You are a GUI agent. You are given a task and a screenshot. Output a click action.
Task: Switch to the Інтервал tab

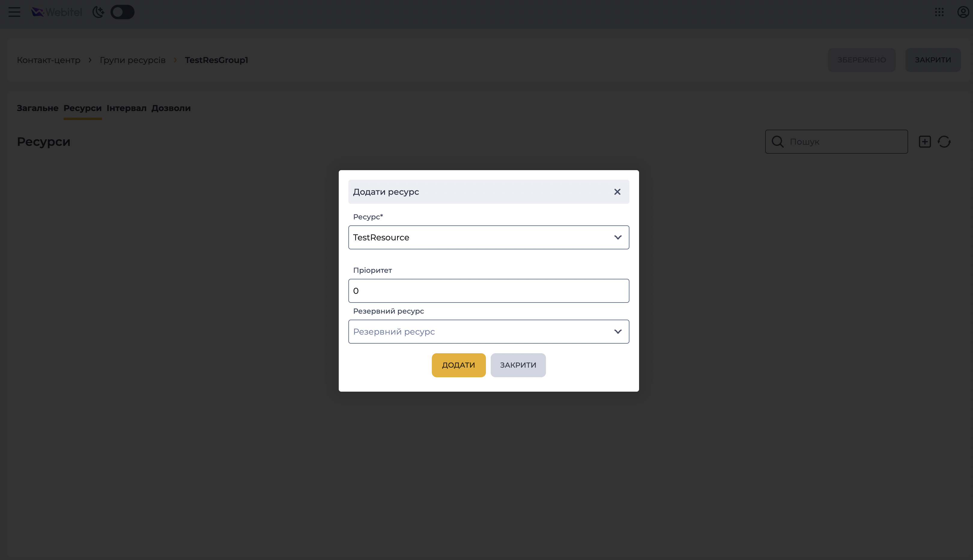pos(127,108)
